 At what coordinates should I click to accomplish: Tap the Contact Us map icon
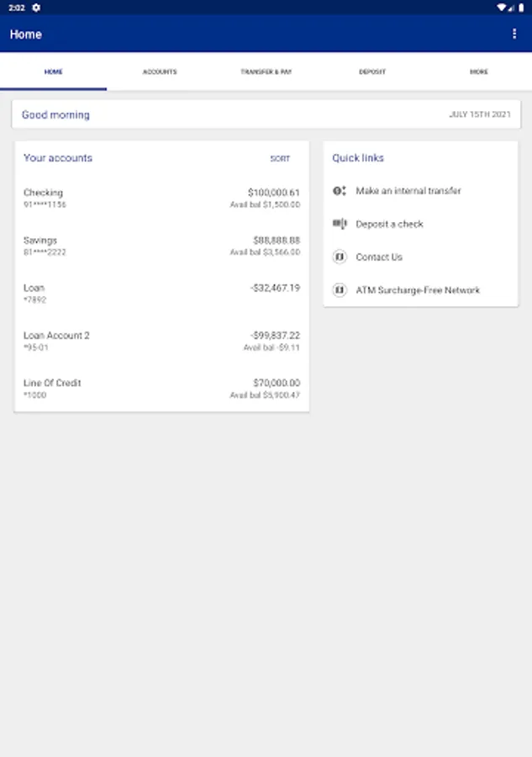340,257
